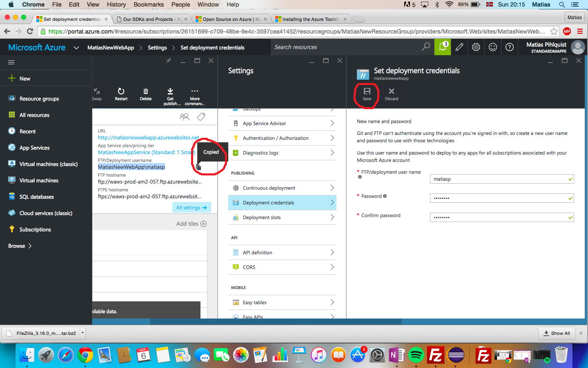Click the Confirm password field
The image size is (588, 368).
click(502, 218)
